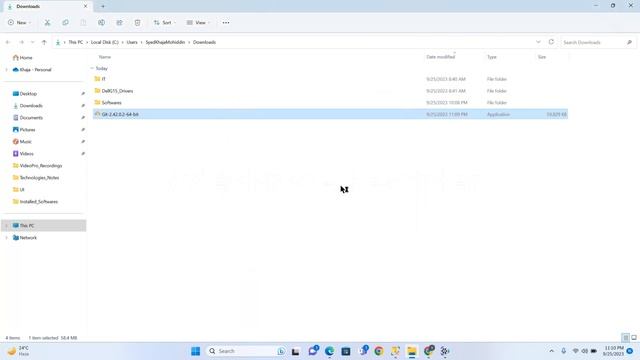Click the Paste icon in the toolbar
This screenshot has width=640, height=360.
[83, 23]
